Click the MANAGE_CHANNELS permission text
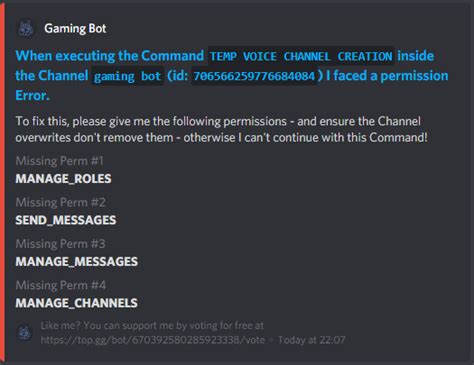Image resolution: width=474 pixels, height=365 pixels. [76, 303]
